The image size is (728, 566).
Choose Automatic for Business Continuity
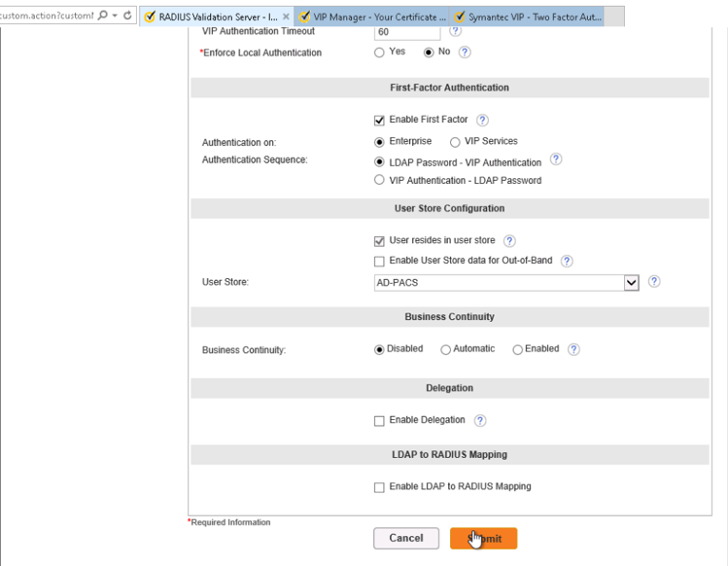click(x=445, y=350)
